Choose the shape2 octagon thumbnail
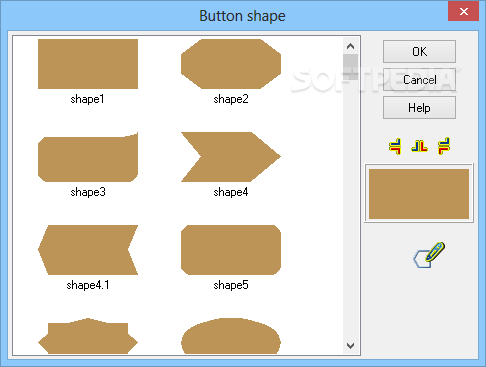The image size is (486, 367). (231, 64)
